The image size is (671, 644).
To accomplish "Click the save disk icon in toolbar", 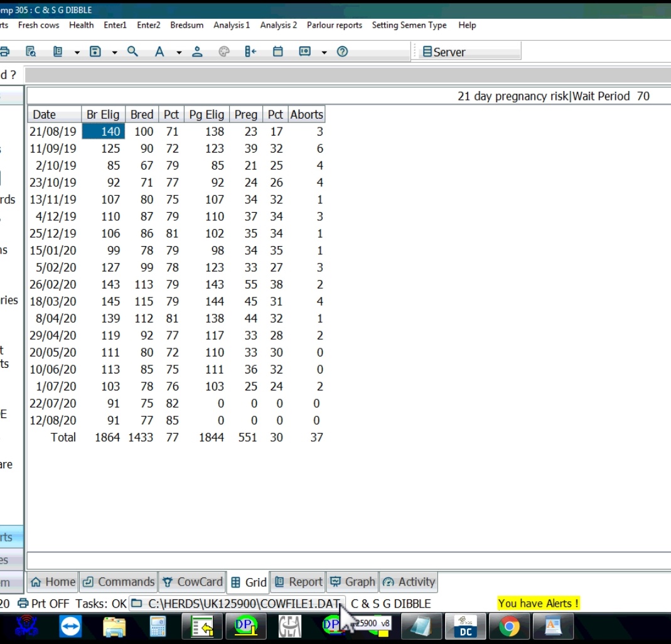I will (x=95, y=51).
